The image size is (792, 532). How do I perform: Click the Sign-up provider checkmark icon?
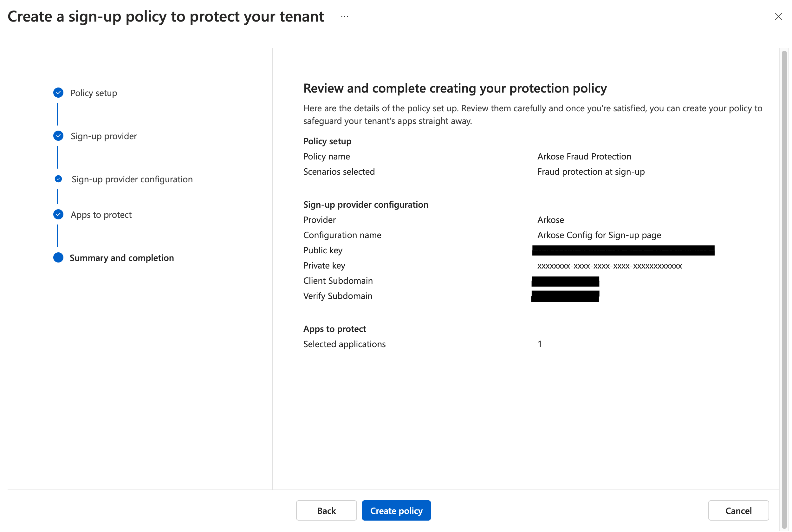58,136
